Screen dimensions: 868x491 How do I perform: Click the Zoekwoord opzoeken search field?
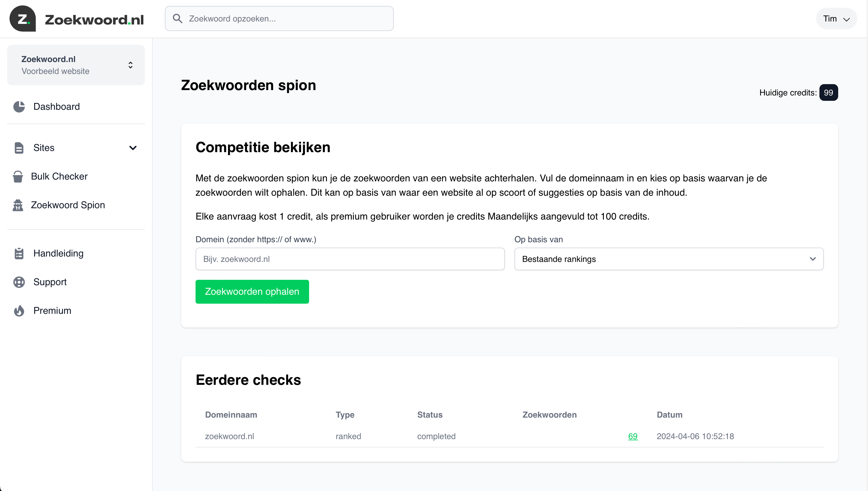[x=279, y=18]
